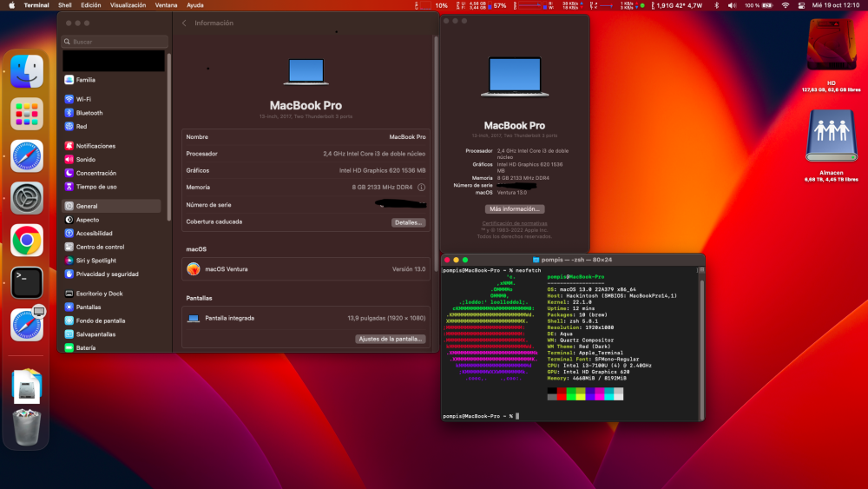Click memory info icon next to DDR4

pyautogui.click(x=421, y=188)
